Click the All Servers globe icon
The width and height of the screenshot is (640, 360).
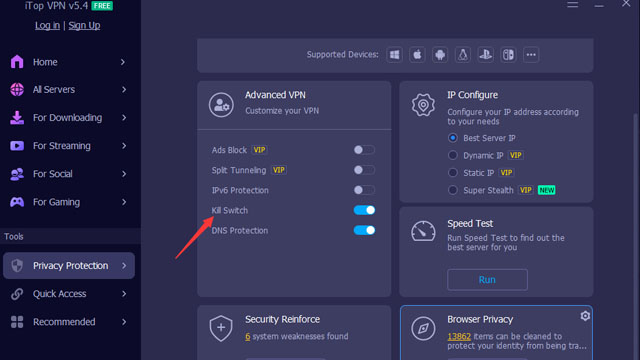[17, 89]
